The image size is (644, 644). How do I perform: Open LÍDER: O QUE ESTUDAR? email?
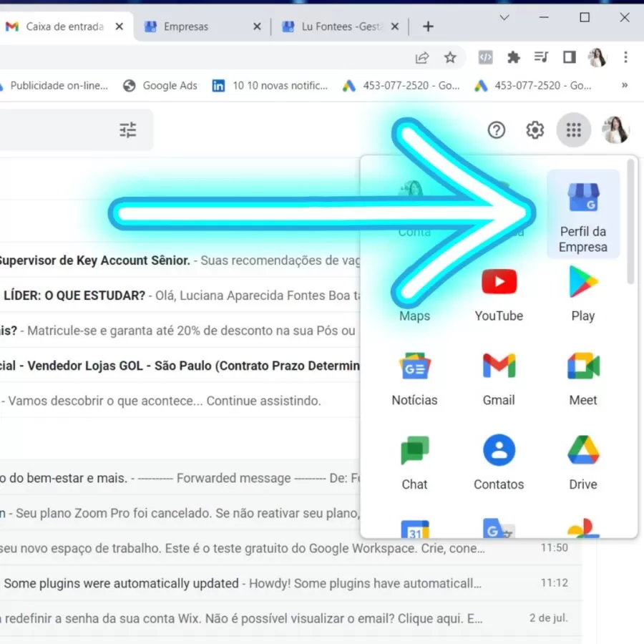click(x=180, y=296)
